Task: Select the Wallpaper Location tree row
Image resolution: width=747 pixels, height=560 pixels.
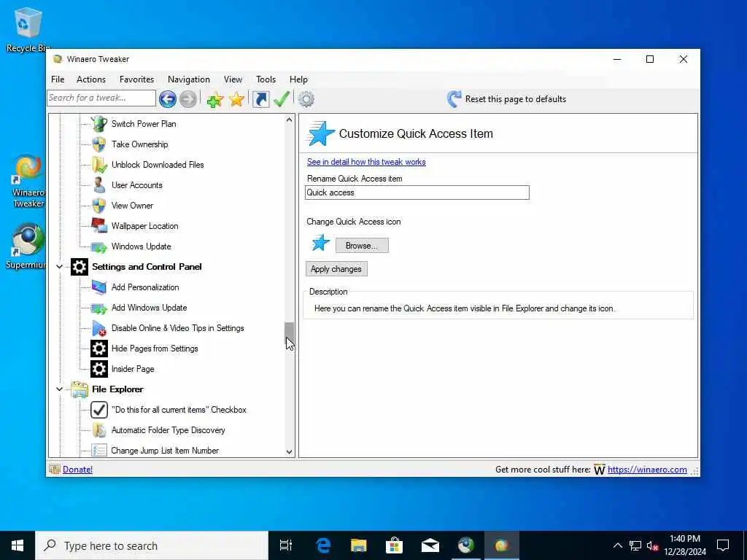Action: click(135, 226)
